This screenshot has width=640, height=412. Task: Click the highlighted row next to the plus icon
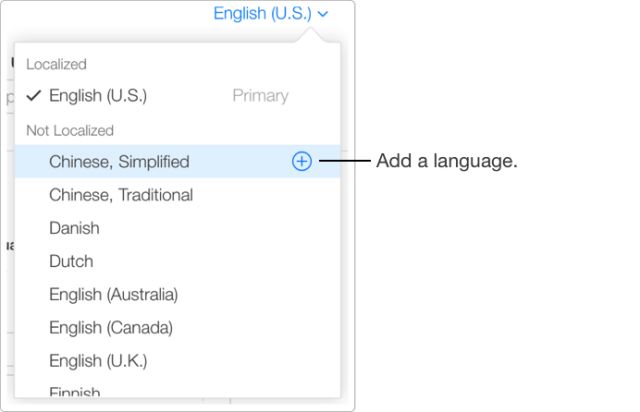coord(178,161)
